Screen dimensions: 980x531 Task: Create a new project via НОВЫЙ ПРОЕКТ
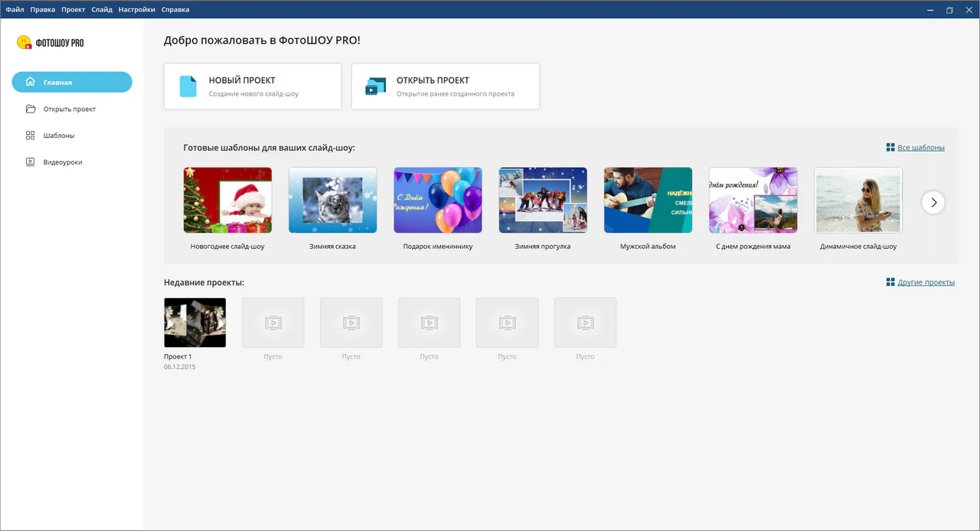pos(253,87)
